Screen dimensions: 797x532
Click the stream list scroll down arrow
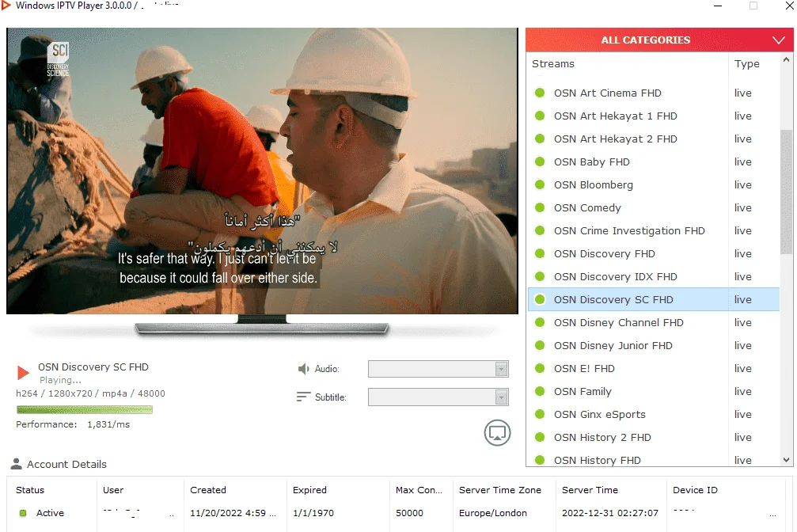tap(787, 460)
